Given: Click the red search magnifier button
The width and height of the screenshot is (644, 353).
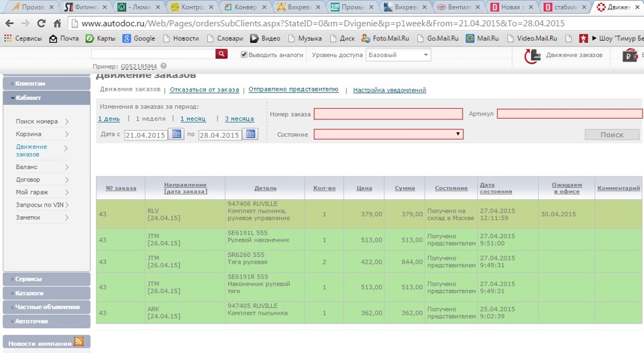Looking at the screenshot, I should click(221, 54).
